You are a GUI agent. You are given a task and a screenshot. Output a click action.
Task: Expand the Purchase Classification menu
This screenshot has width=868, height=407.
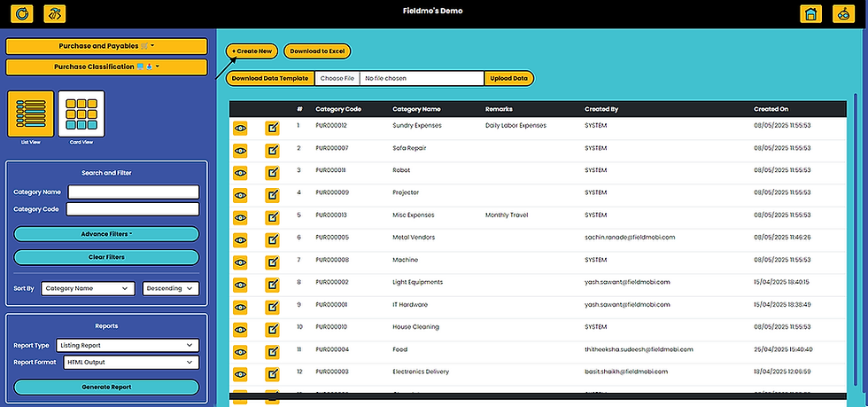(106, 67)
